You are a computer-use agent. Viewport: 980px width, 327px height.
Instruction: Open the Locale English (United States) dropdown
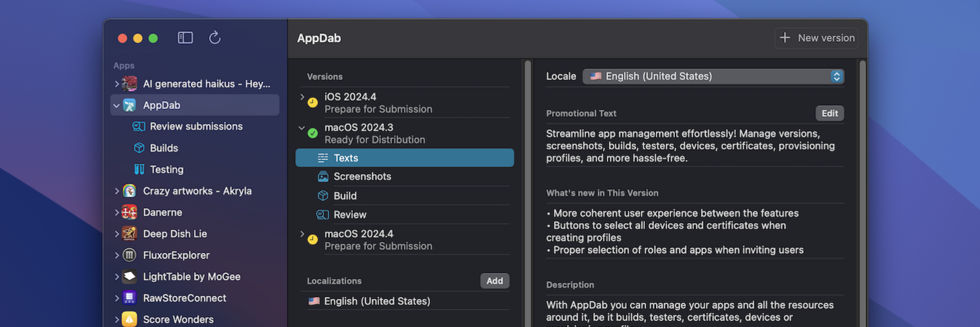(714, 77)
